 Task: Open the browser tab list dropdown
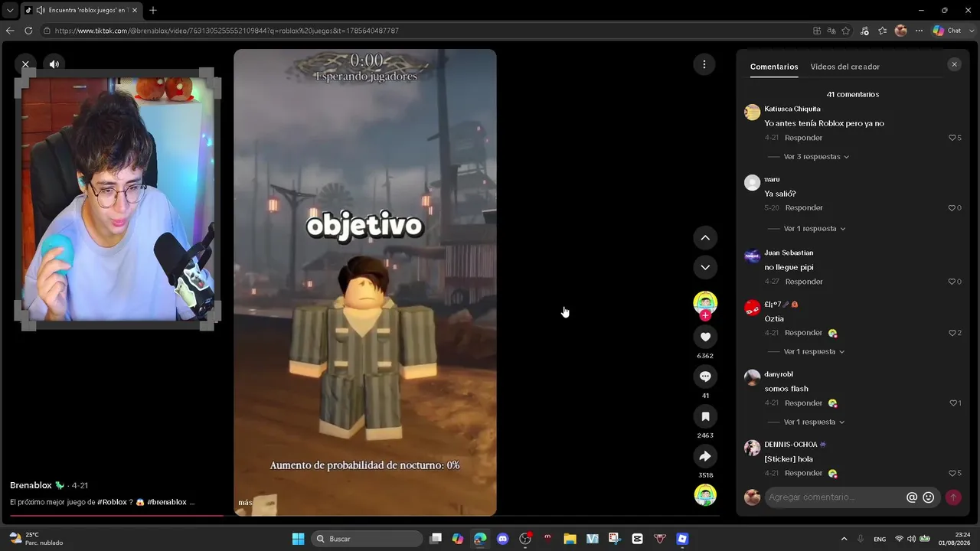(10, 10)
